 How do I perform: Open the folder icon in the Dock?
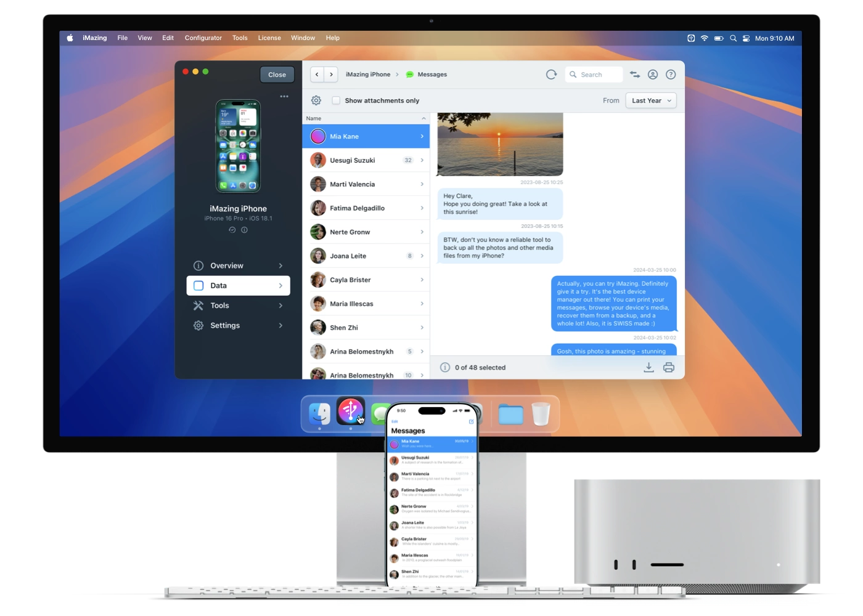(510, 415)
